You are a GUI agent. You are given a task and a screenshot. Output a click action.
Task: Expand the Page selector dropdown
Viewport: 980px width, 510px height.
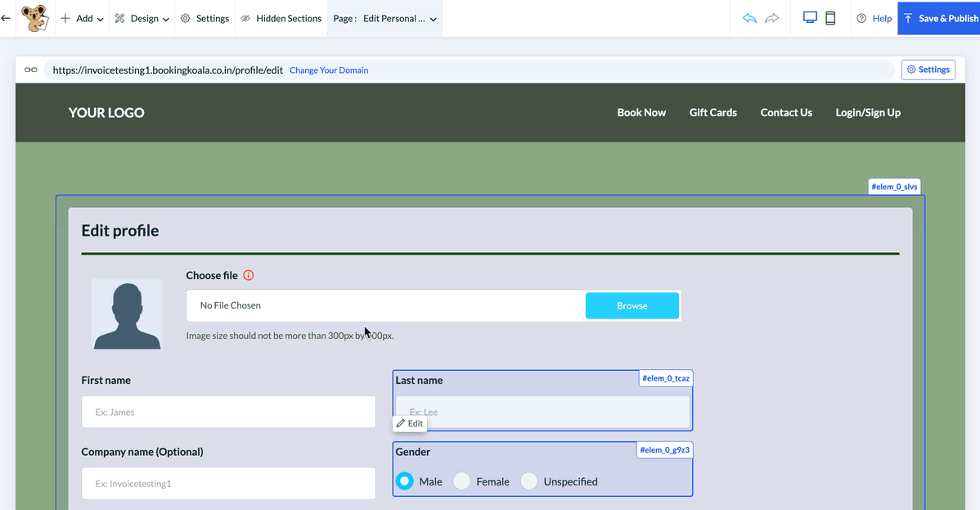[x=384, y=19]
